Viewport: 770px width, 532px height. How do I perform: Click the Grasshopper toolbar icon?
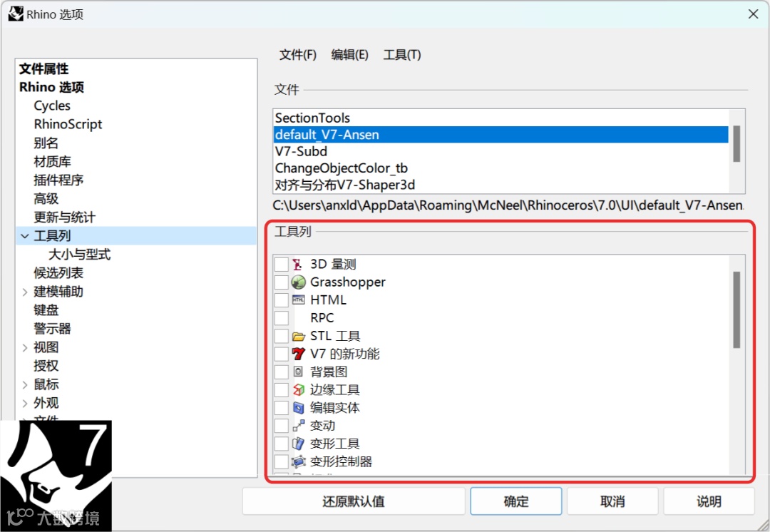298,282
